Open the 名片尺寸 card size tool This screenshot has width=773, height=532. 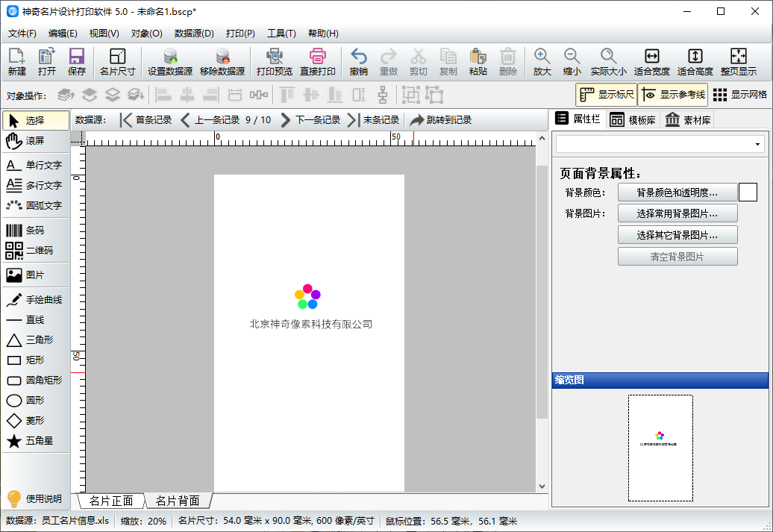[x=117, y=62]
